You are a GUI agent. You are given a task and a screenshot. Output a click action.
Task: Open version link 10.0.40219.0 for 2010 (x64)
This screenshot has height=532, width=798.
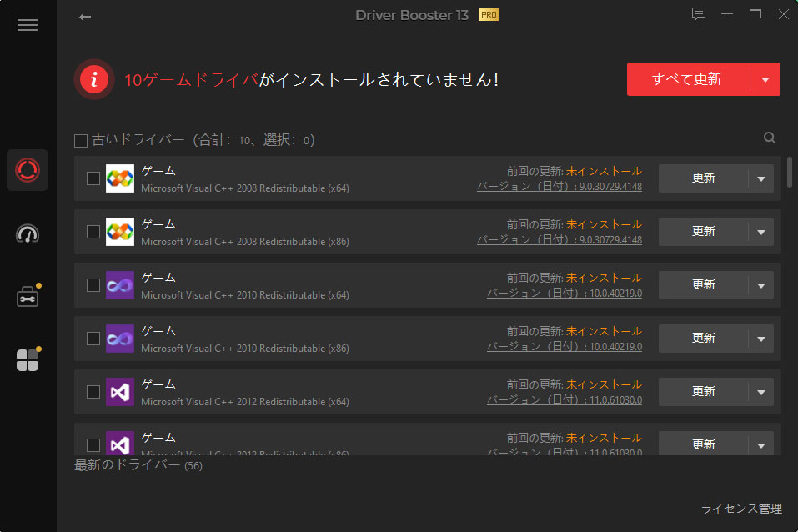tap(565, 294)
